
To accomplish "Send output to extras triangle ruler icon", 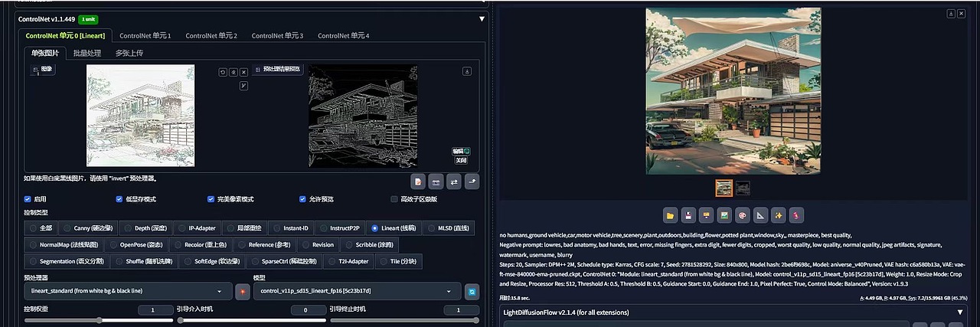I will 761,215.
